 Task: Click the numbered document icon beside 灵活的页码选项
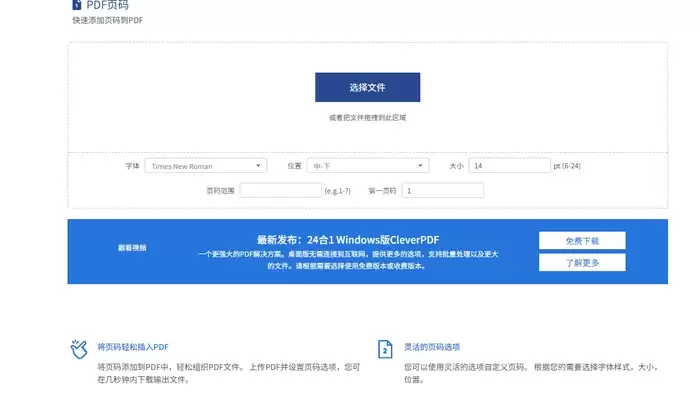(x=385, y=349)
